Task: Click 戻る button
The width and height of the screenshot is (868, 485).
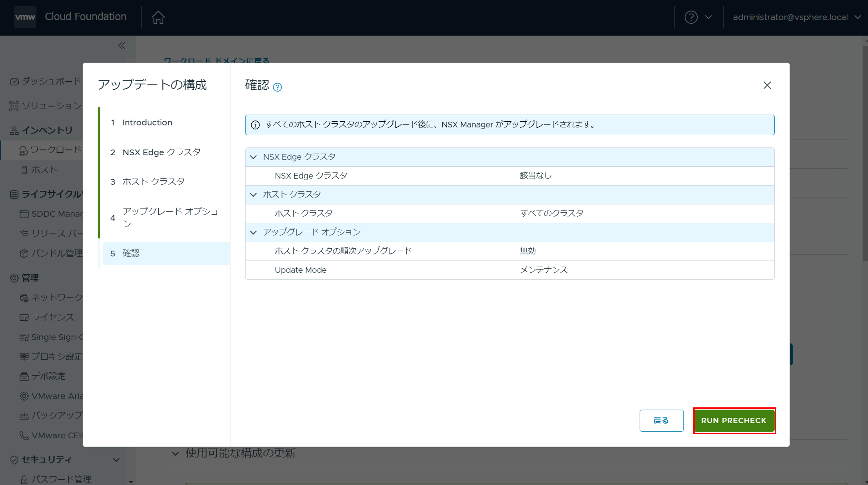Action: click(661, 420)
